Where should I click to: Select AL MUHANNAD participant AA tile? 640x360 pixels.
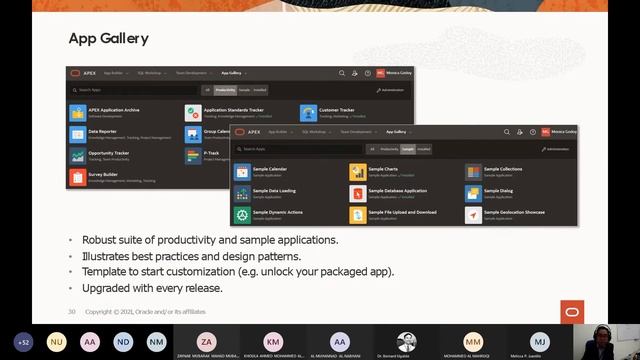(340, 342)
